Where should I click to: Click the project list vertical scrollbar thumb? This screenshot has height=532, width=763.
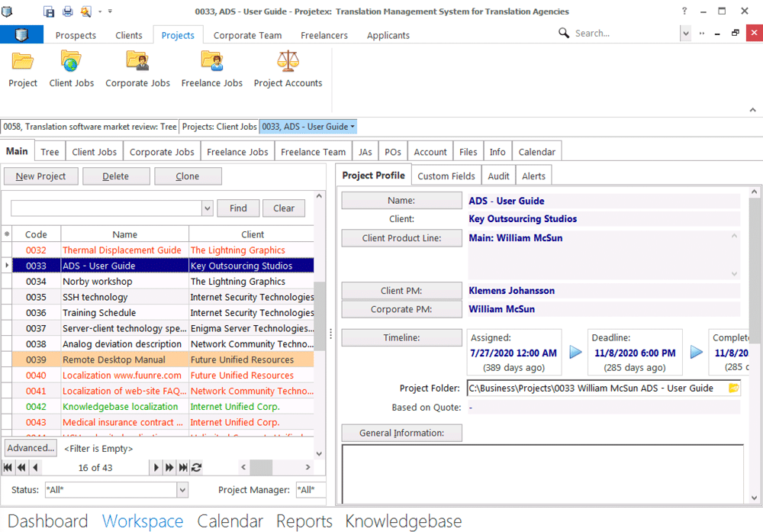(319, 315)
